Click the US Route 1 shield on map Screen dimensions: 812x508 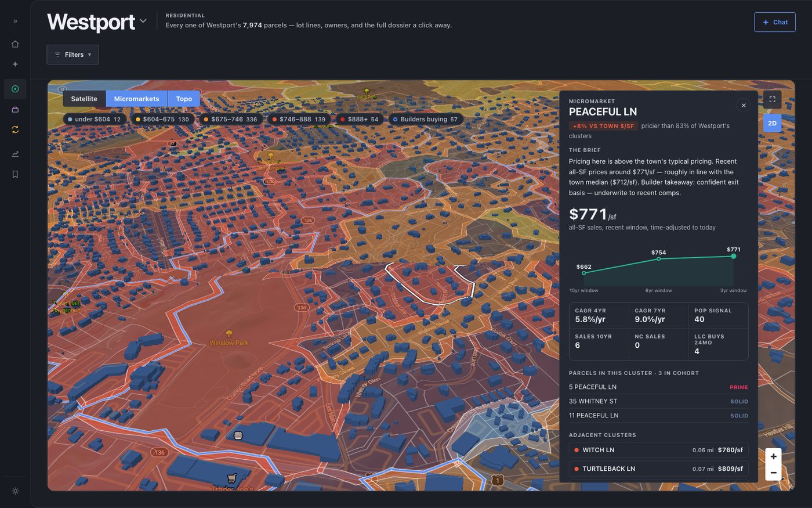[x=497, y=480]
